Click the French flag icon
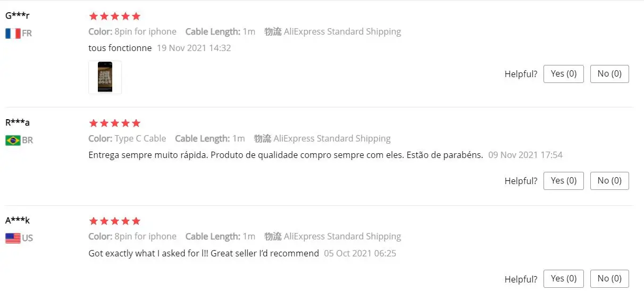Image resolution: width=644 pixels, height=291 pixels. [x=13, y=34]
